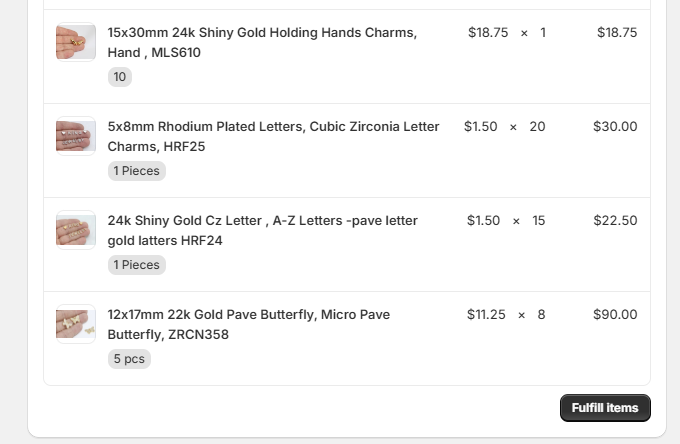Click the $22.50 line total

(x=615, y=220)
